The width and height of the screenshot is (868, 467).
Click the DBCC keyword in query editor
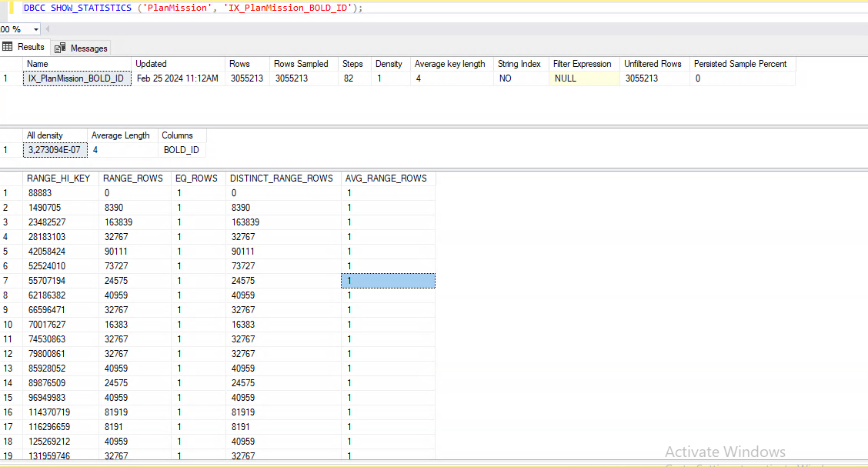(35, 8)
